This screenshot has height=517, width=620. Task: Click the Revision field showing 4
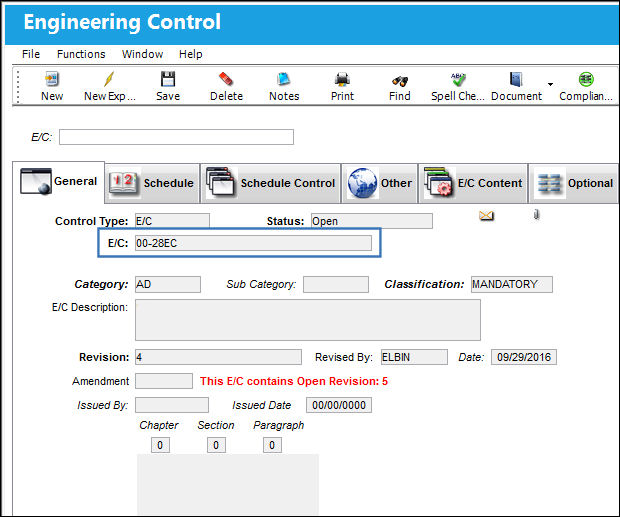218,357
